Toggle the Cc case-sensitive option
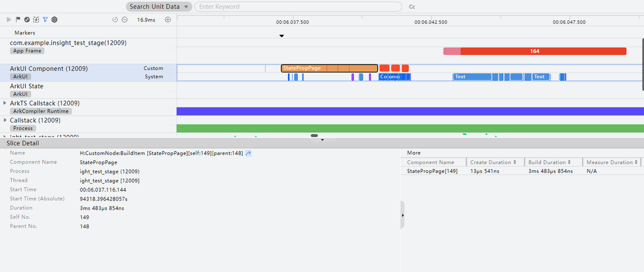 [x=412, y=7]
